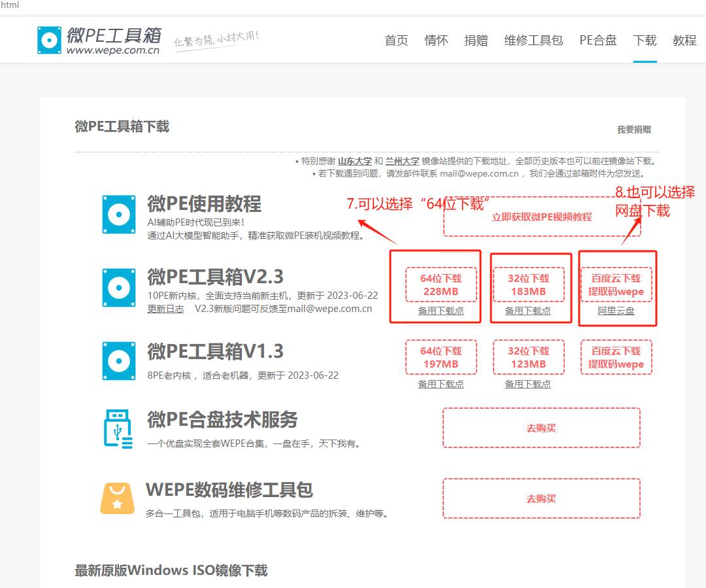Viewport: 706px width, 588px height.
Task: Click 去购买 for 微PE合盘技术服务
Action: click(541, 428)
